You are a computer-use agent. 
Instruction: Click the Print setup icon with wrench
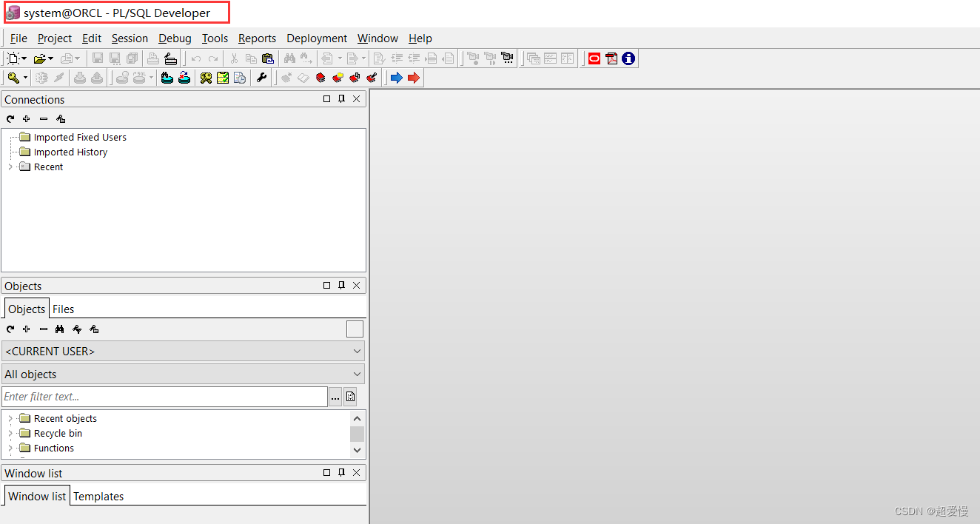pos(170,58)
